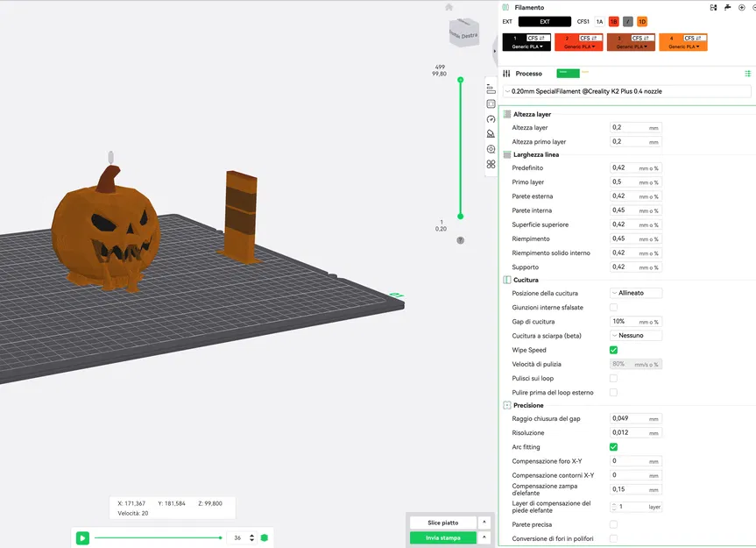Click the Cucitura section icon
Viewport: 756px width, 548px height.
[x=507, y=280]
